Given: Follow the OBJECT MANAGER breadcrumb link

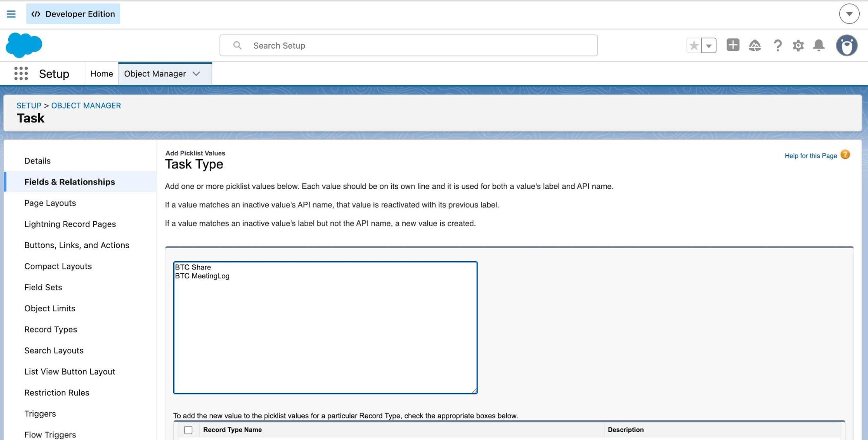Looking at the screenshot, I should click(x=86, y=105).
